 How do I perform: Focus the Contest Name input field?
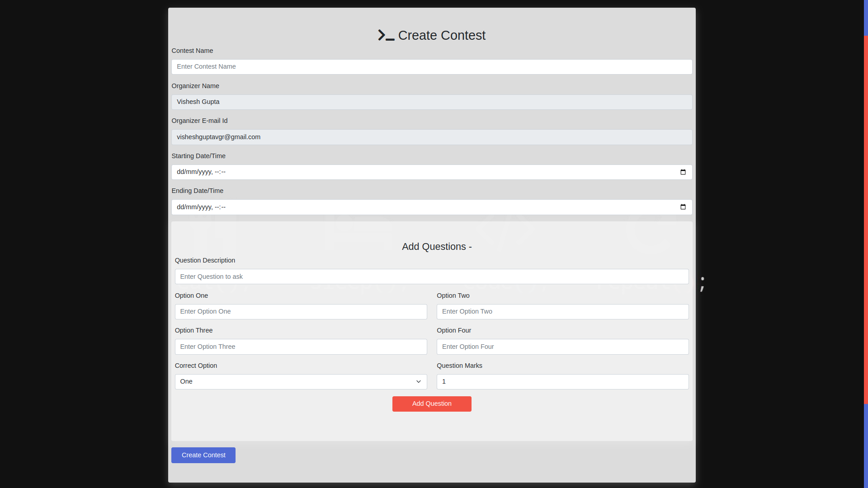pyautogui.click(x=431, y=67)
